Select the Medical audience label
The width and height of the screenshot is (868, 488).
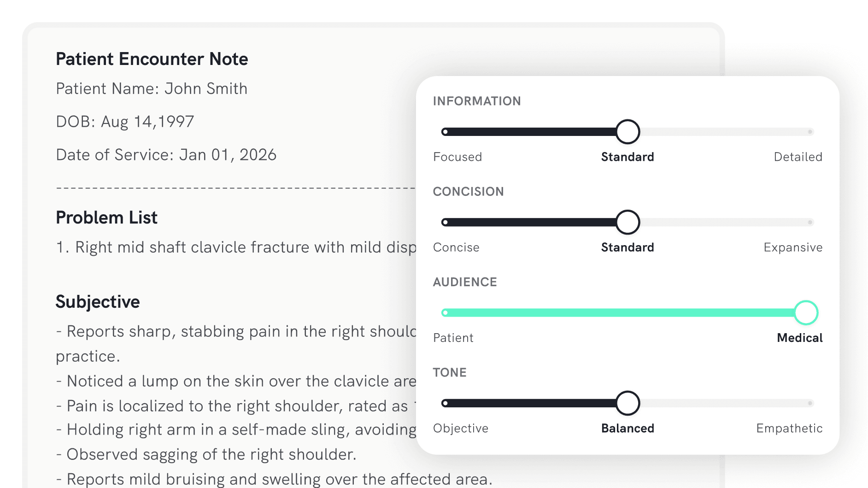coord(799,338)
